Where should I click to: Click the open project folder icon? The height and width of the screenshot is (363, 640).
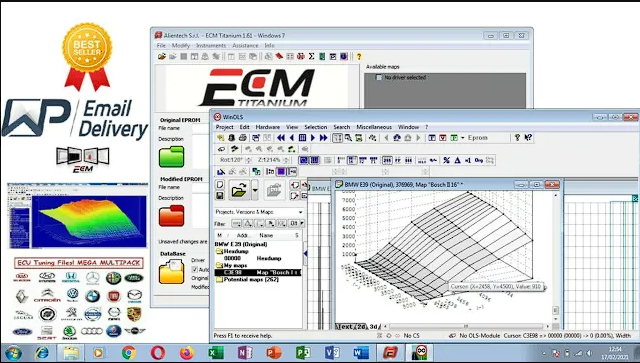239,190
